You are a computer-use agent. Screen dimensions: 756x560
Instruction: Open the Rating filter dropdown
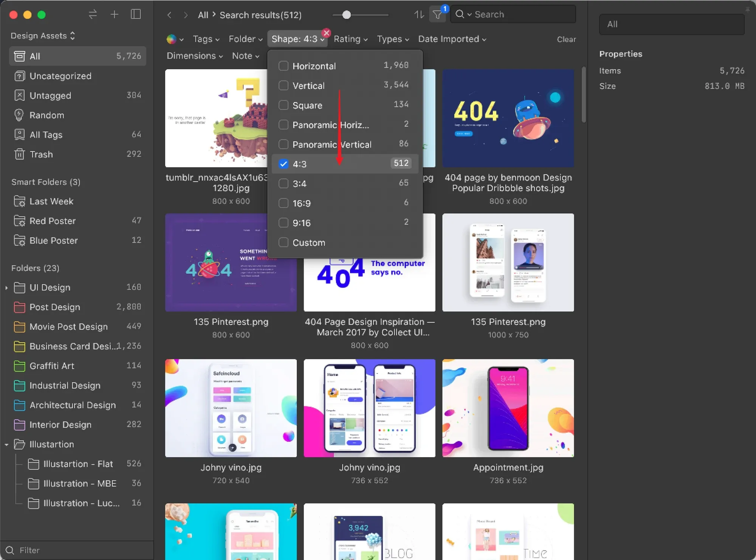tap(351, 39)
